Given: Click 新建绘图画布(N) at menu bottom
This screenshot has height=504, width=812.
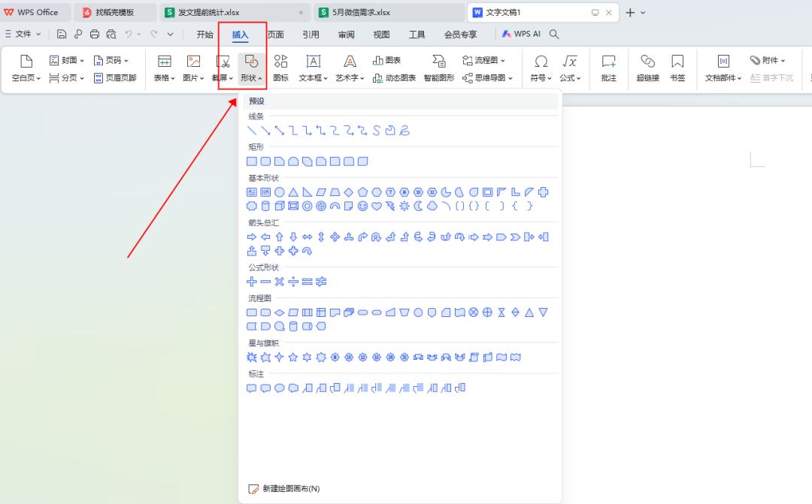Looking at the screenshot, I should [x=283, y=488].
